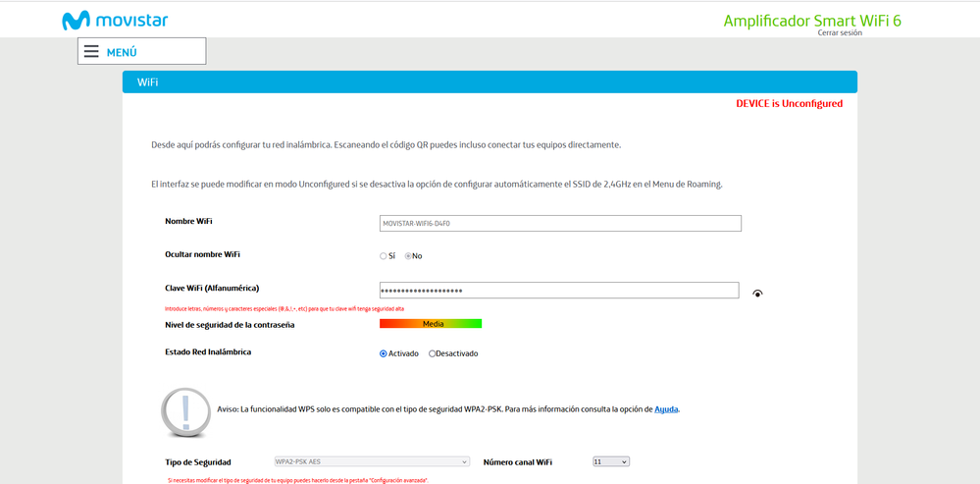Click the password security level bar
The image size is (980, 484).
point(431,323)
